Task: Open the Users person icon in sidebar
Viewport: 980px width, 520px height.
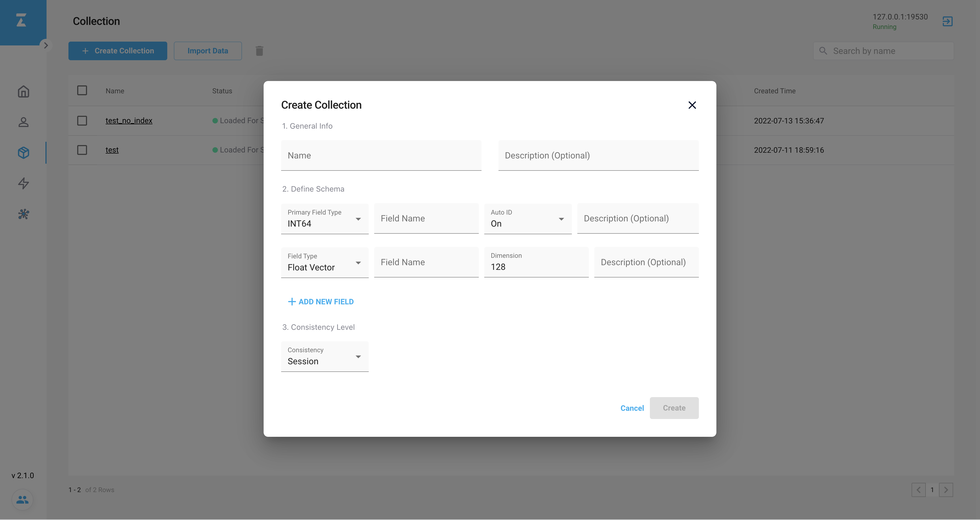Action: tap(23, 122)
